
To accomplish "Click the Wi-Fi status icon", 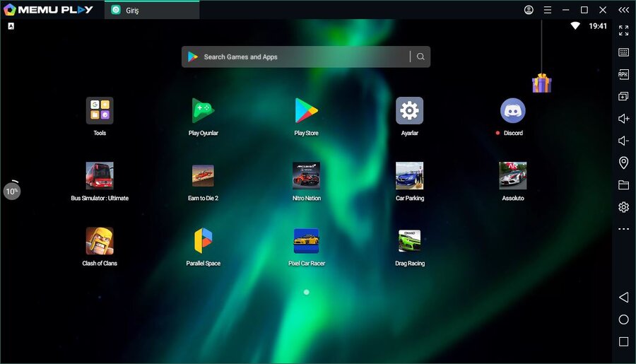I will pyautogui.click(x=575, y=26).
